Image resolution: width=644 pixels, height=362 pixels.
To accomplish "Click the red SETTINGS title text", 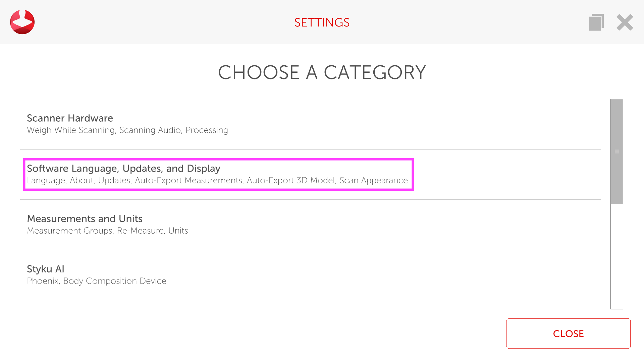I will pyautogui.click(x=322, y=22).
